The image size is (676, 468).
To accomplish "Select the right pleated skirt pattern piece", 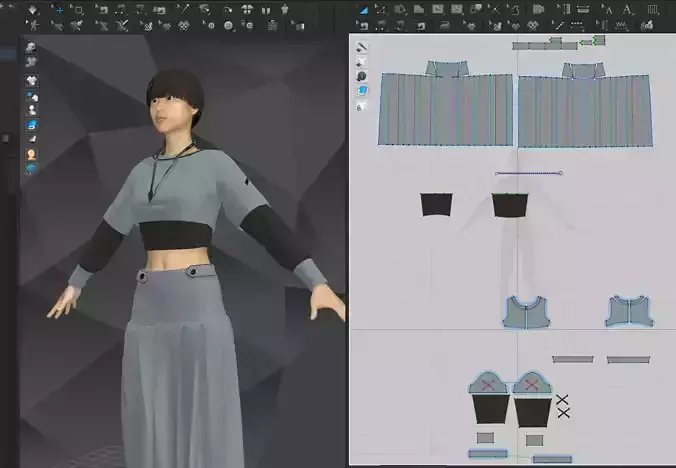I will 585,111.
